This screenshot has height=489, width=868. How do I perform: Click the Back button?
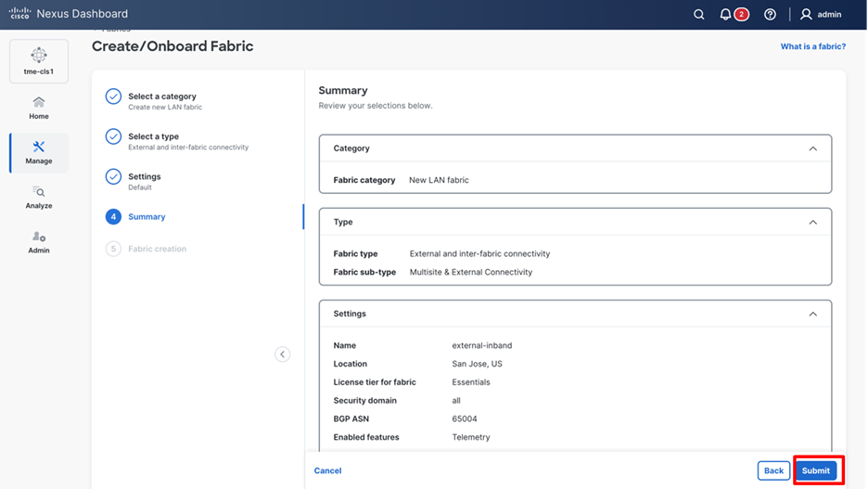tap(773, 470)
